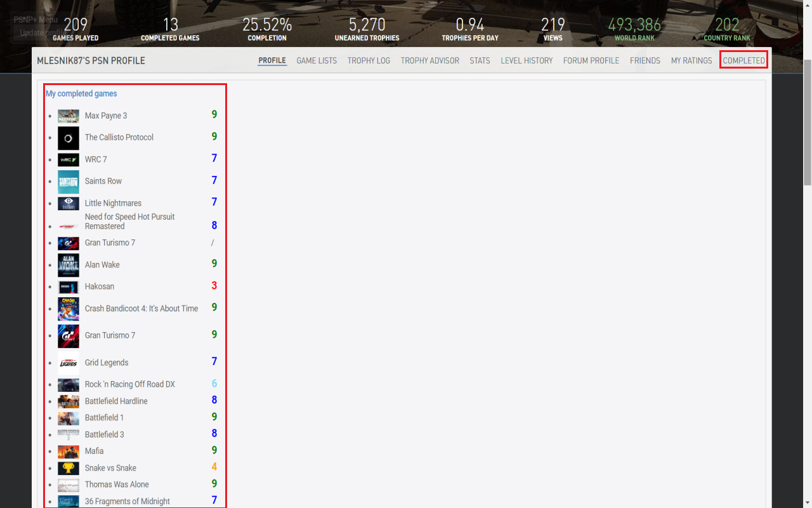812x508 pixels.
Task: Click the Crash Bandicoot 4: It's About Time title
Action: point(141,309)
